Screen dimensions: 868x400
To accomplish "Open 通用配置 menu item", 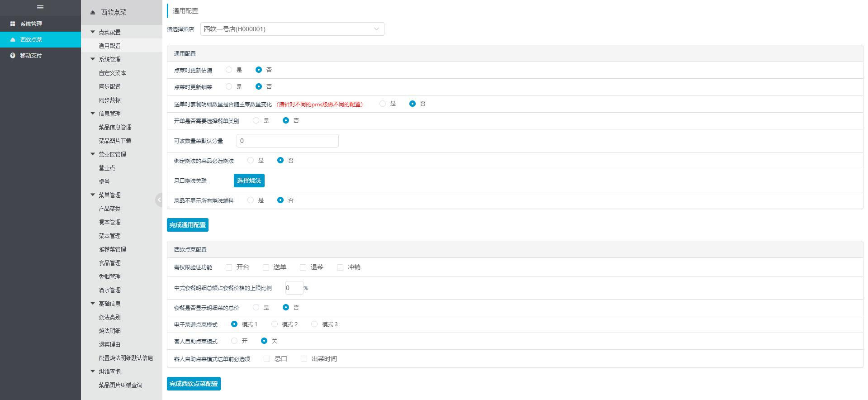I will tap(122, 46).
